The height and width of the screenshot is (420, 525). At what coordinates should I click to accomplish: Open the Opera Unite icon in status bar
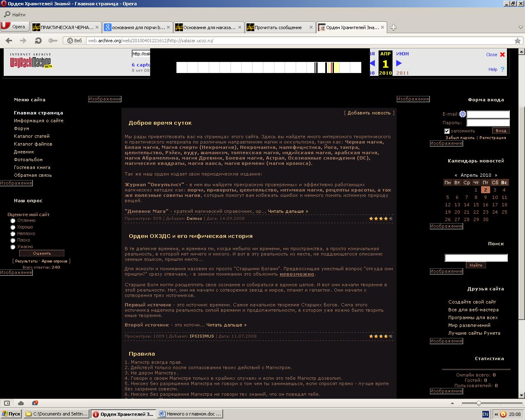coord(35,403)
